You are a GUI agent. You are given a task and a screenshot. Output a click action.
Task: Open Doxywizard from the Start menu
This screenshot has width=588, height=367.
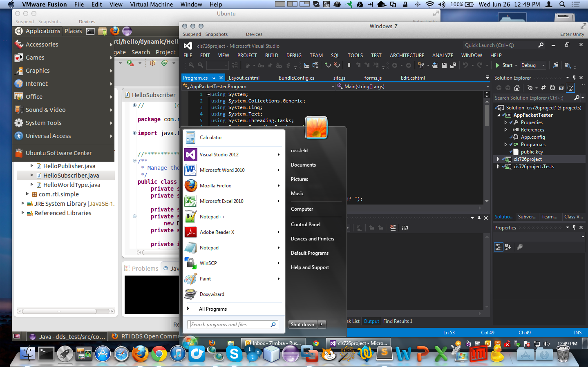pos(212,294)
